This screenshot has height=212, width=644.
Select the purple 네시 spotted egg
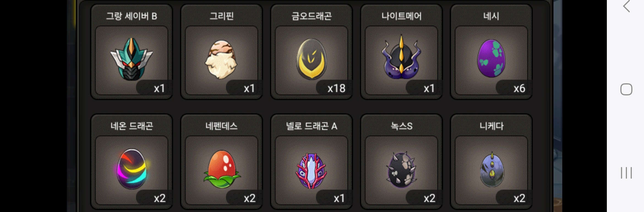[x=491, y=58]
